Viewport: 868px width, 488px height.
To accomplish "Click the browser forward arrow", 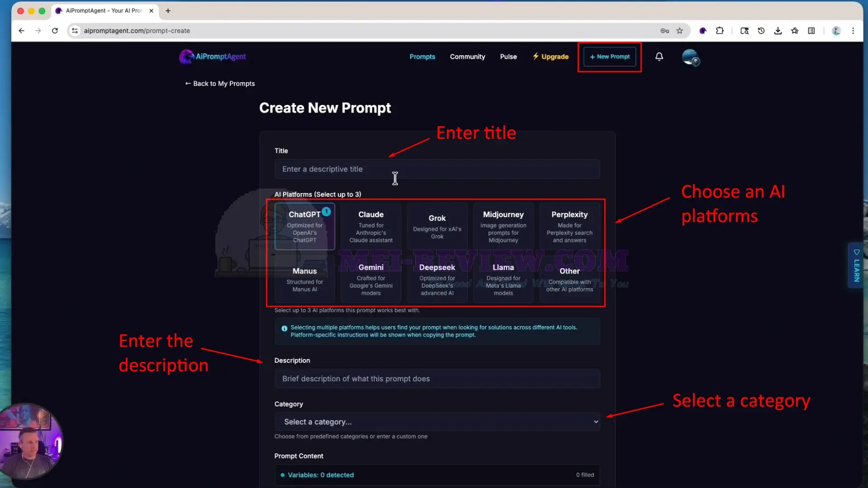I will 38,31.
